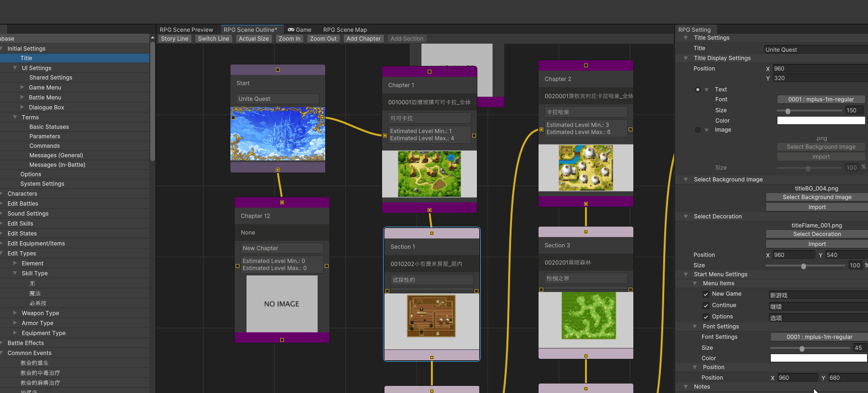Click the Zoom In button
Screen dimensions: 868x393
coord(290,39)
